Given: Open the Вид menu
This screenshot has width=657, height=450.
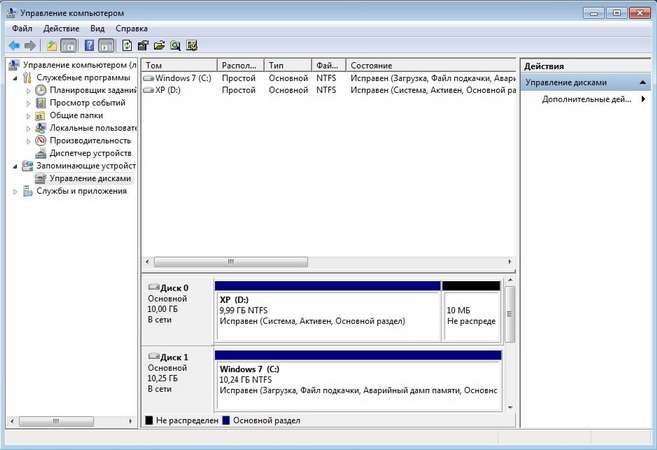Looking at the screenshot, I should [97, 28].
